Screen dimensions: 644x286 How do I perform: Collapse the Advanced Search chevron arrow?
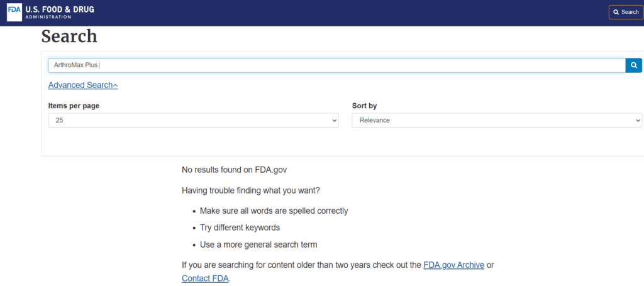[116, 85]
